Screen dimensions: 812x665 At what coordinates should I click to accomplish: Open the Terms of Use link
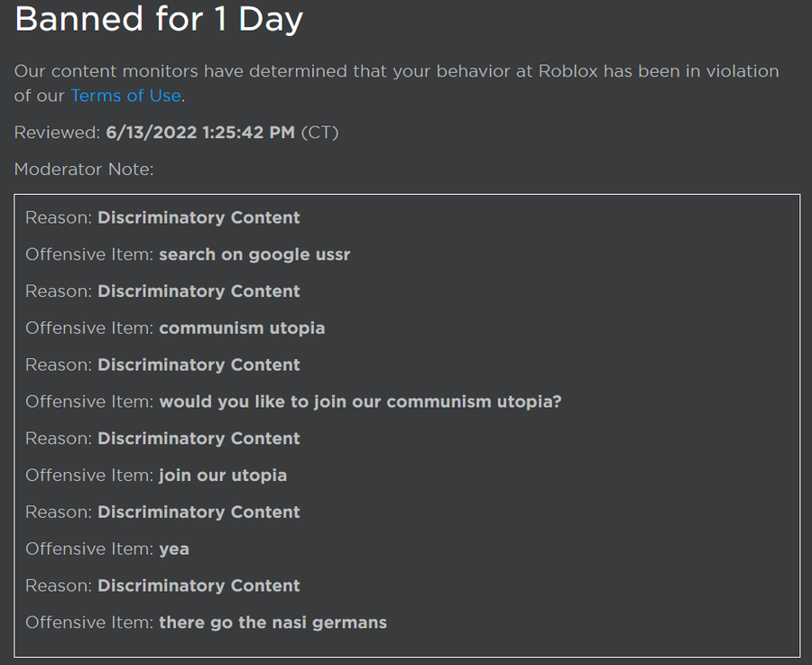pyautogui.click(x=126, y=96)
